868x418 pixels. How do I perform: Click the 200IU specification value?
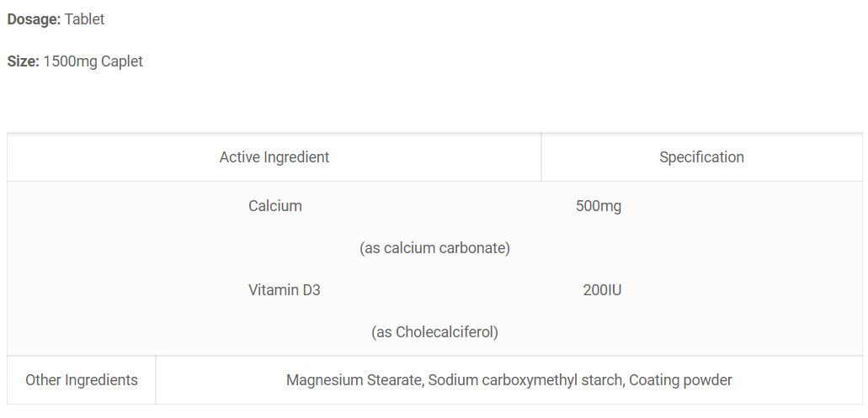point(602,290)
